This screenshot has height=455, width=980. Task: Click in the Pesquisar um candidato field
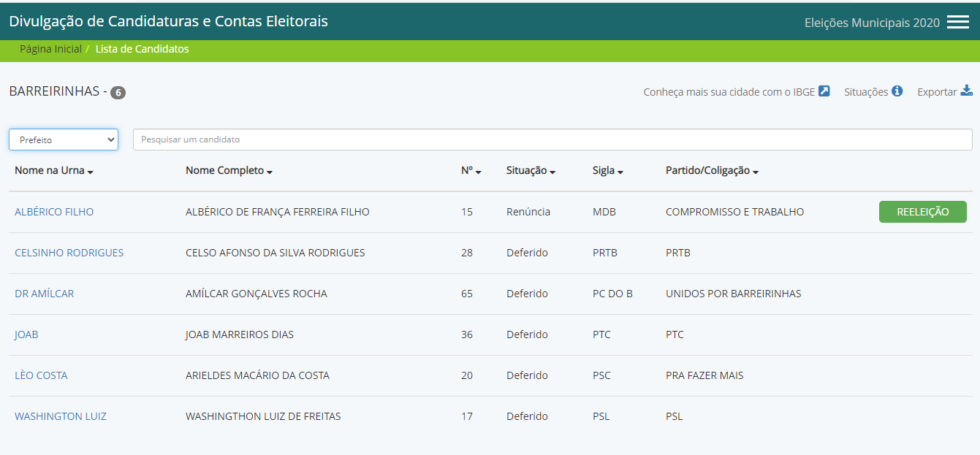click(552, 139)
